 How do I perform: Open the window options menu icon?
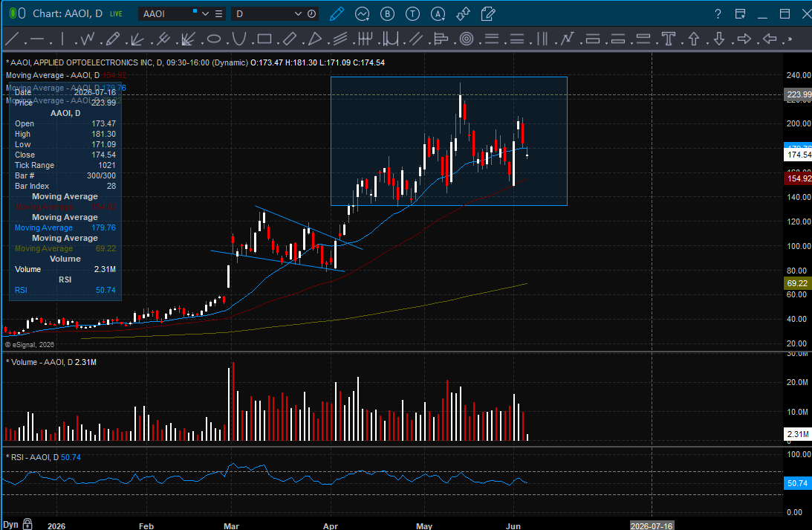[x=740, y=14]
